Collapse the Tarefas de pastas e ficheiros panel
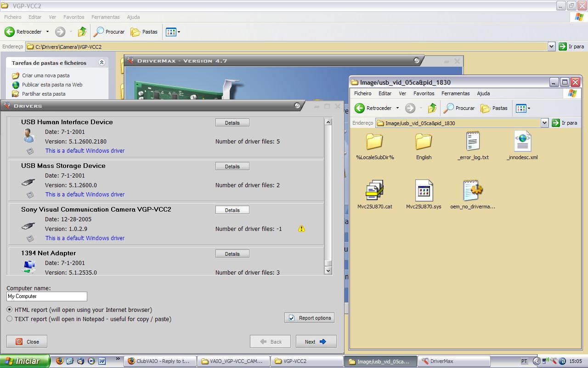588x368 pixels. click(x=102, y=63)
